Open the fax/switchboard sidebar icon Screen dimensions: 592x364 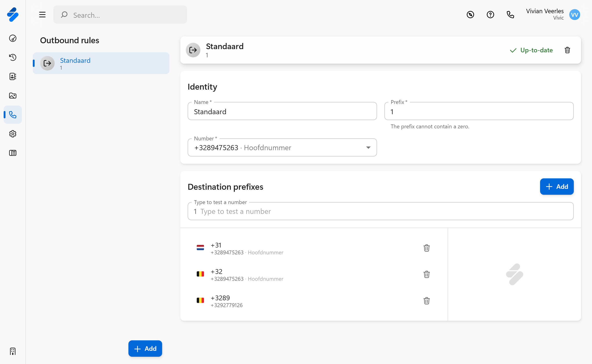coord(13,153)
